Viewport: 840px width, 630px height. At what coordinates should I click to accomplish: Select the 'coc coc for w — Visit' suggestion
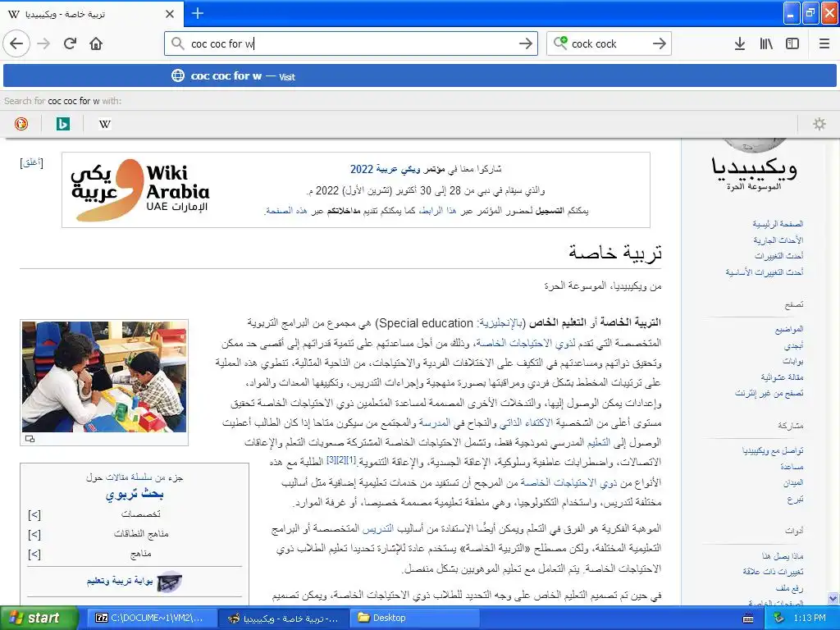[x=420, y=76]
